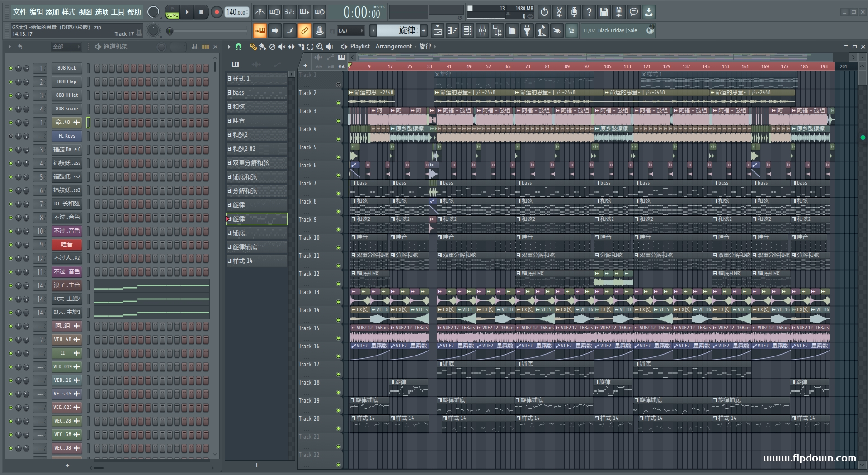868x475 pixels.
Task: Select the playlist Draw pencil tool
Action: tap(253, 47)
